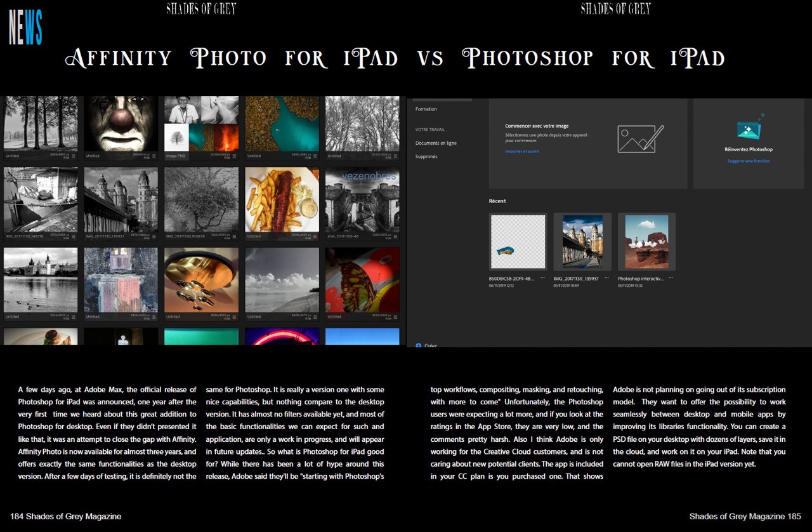This screenshot has width=812, height=532.
Task: Click the 'VOTRE TRAVAIL' sidebar heading
Action: pos(430,130)
